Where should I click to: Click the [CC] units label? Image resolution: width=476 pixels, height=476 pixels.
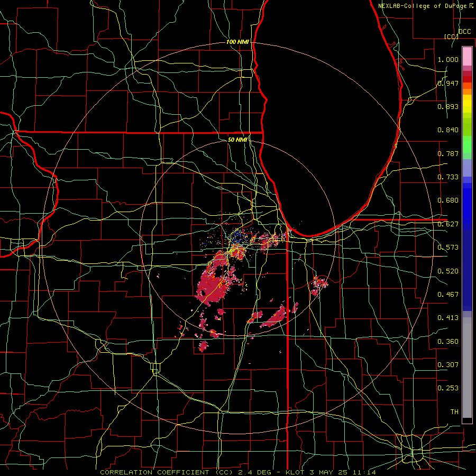click(451, 36)
